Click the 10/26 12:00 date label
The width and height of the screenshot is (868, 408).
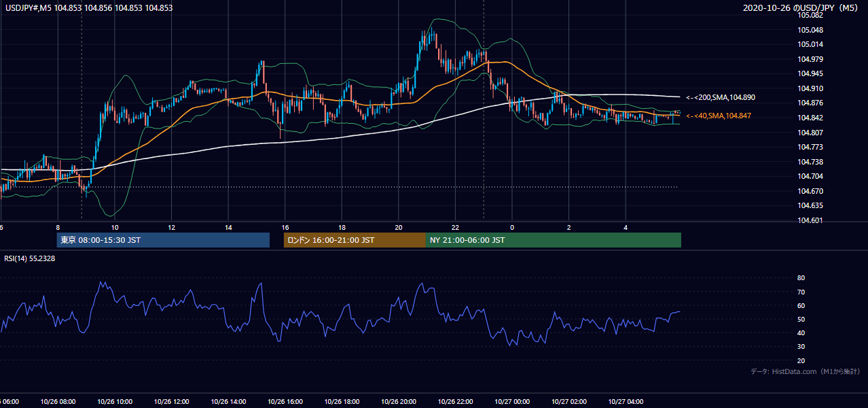(171, 402)
